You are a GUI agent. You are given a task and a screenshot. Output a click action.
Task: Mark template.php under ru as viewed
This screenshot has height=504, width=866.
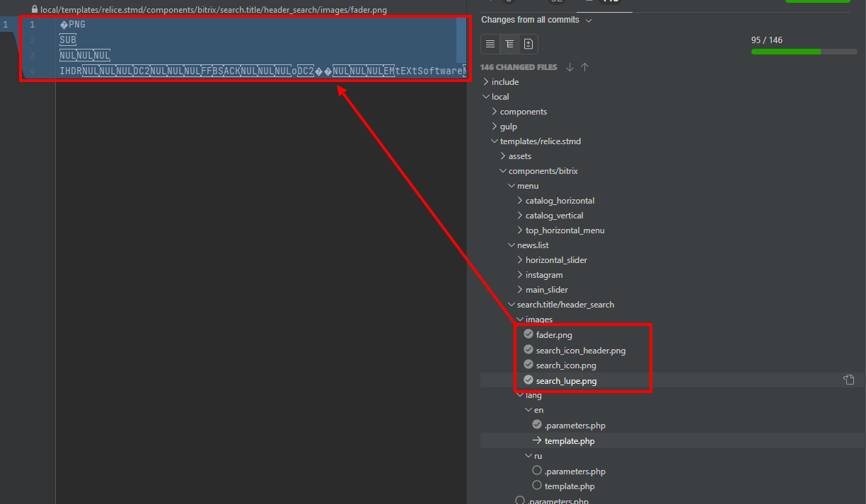[x=537, y=486]
